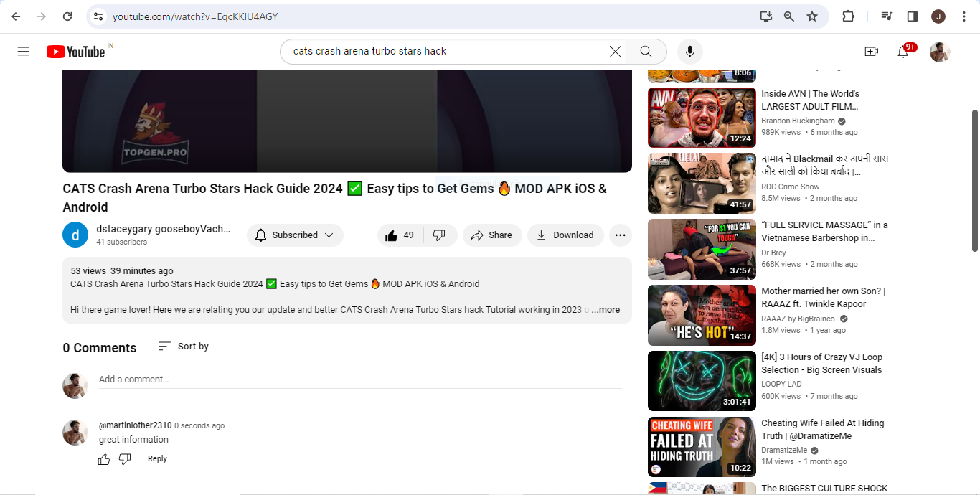Click The BIGGEST CULTURE SHOCK video title
The width and height of the screenshot is (980, 495).
pyautogui.click(x=824, y=489)
